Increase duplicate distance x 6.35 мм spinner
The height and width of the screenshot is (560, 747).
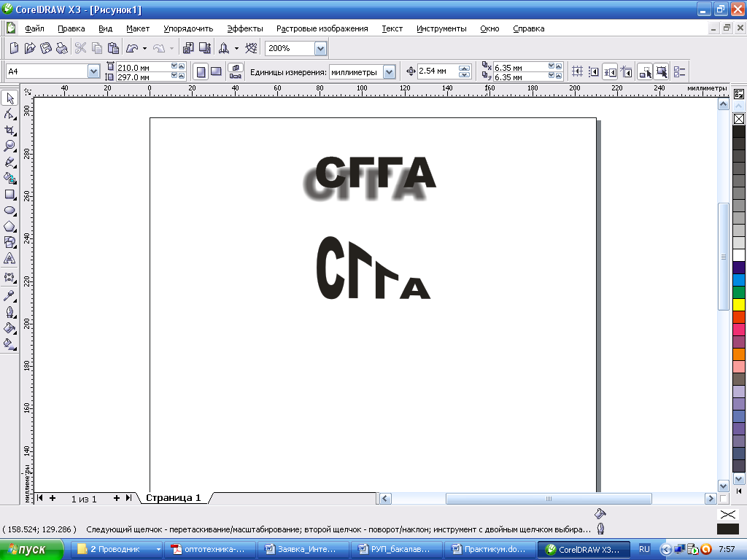tap(559, 66)
